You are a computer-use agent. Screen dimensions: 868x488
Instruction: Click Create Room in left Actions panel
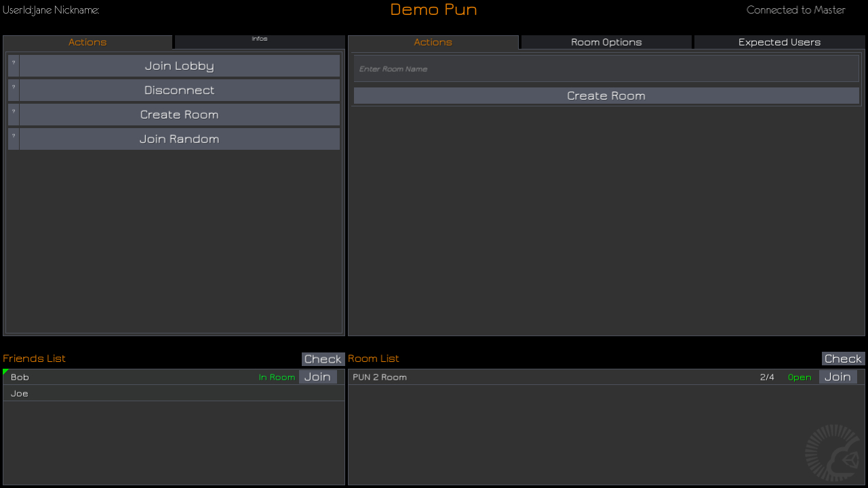(180, 115)
